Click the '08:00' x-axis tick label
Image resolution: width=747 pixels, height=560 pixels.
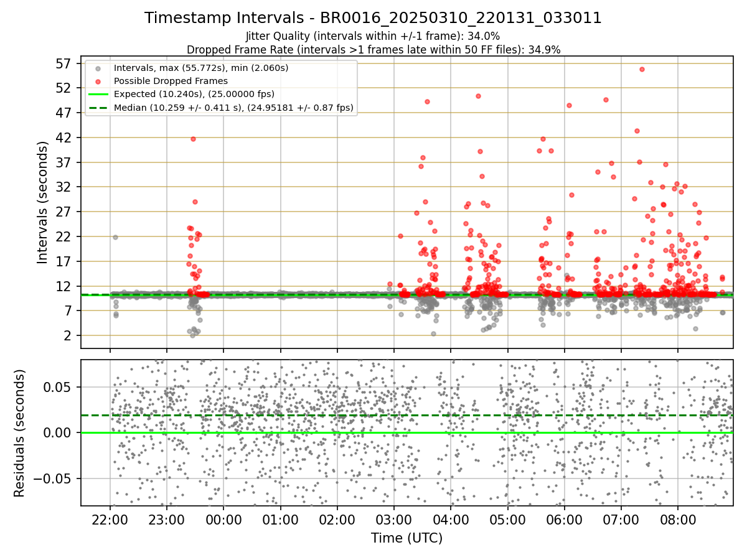677,519
